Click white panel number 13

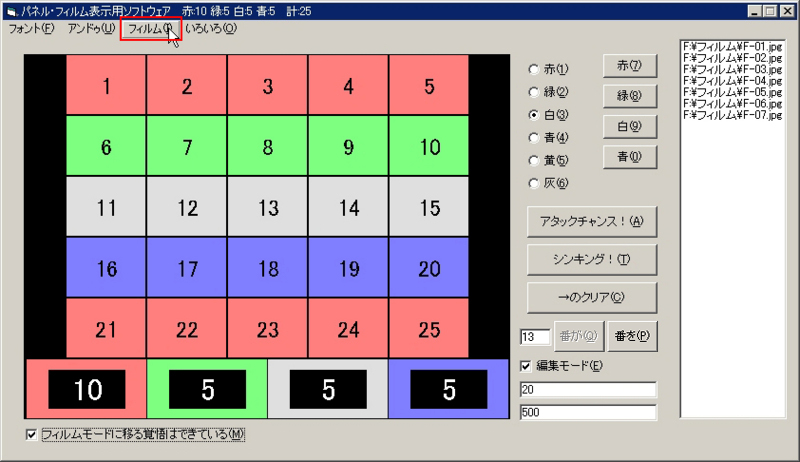click(x=268, y=207)
